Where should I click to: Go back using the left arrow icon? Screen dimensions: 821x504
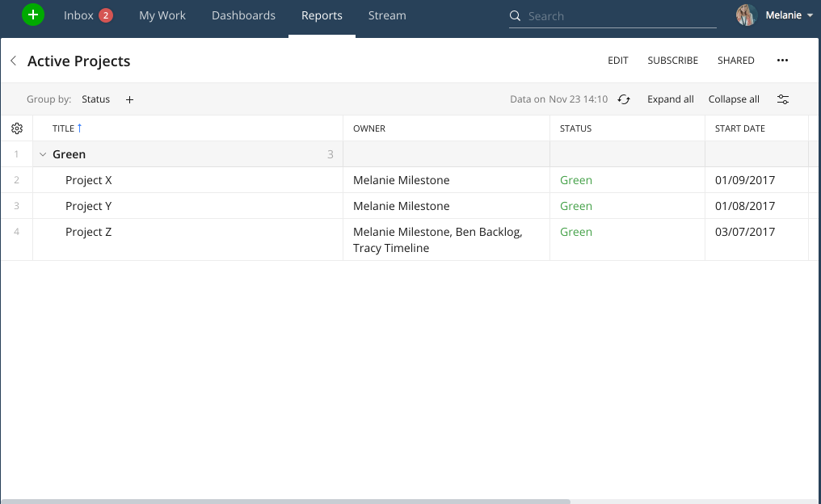(x=13, y=61)
